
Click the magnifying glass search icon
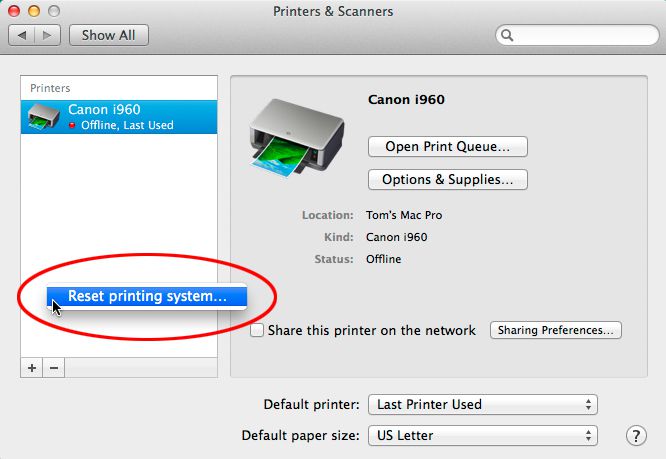click(x=507, y=35)
